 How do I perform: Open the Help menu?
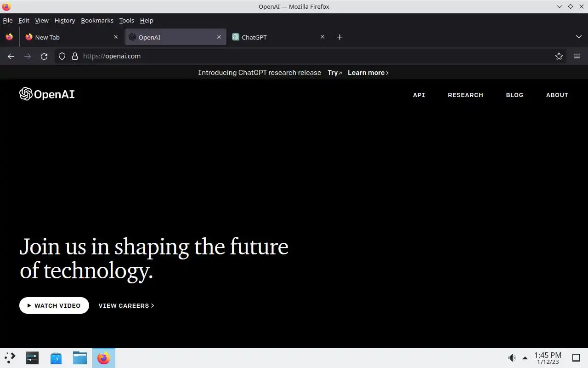coord(147,20)
